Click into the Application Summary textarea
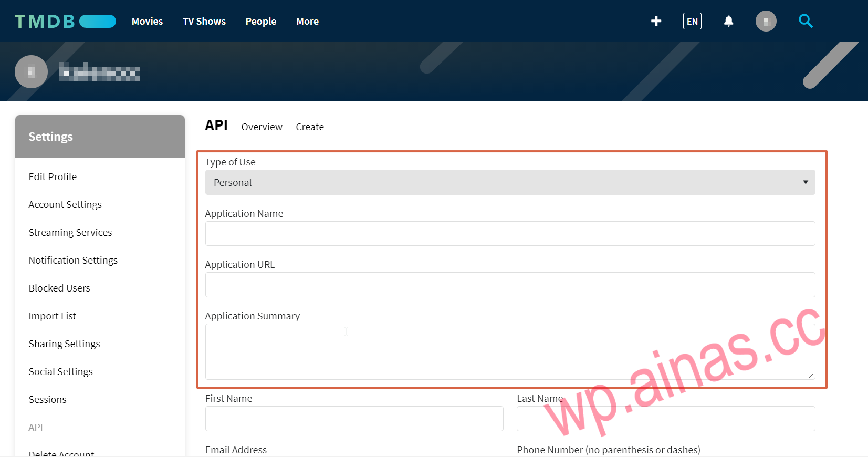Screen dimensions: 868x457 (510, 351)
